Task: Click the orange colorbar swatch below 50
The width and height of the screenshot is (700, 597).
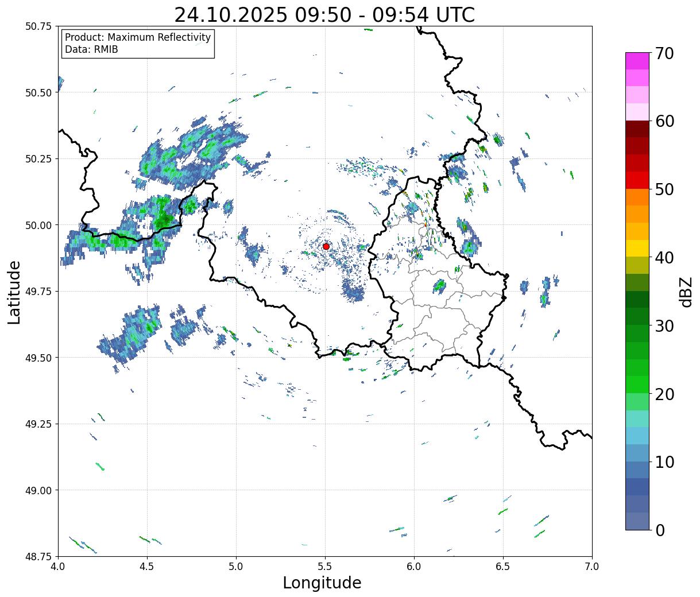Action: [637, 197]
